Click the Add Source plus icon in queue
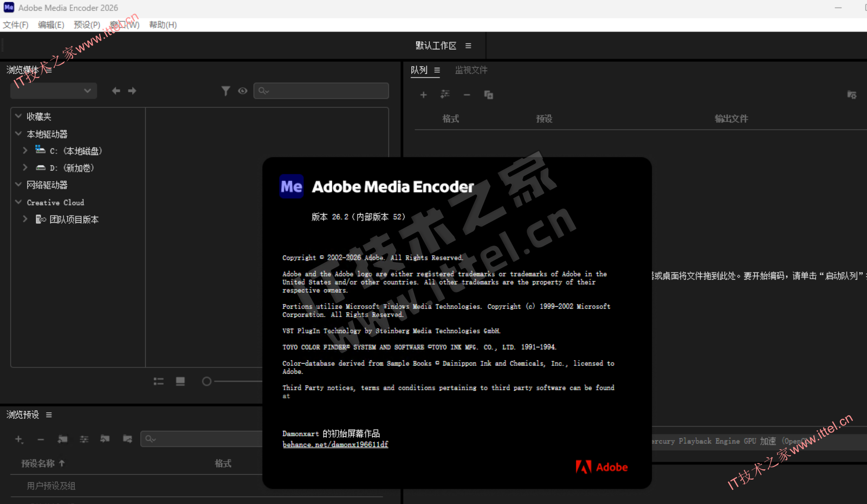Screen dimensions: 867x504 (423, 95)
